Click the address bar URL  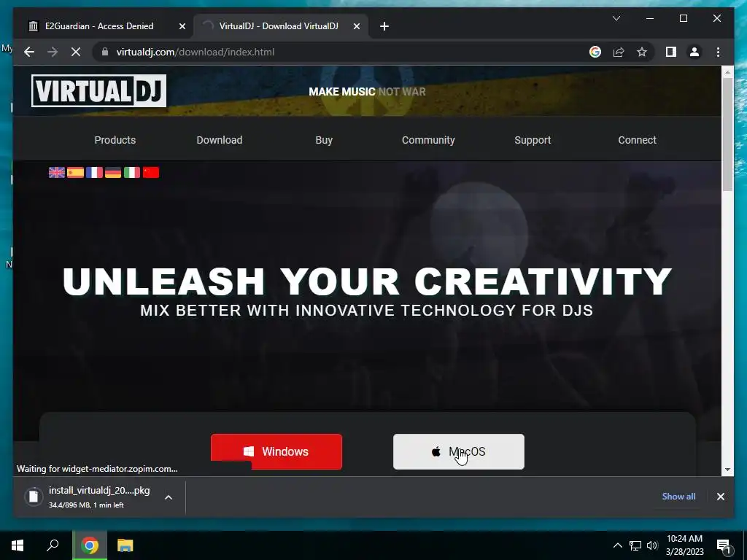tap(196, 52)
